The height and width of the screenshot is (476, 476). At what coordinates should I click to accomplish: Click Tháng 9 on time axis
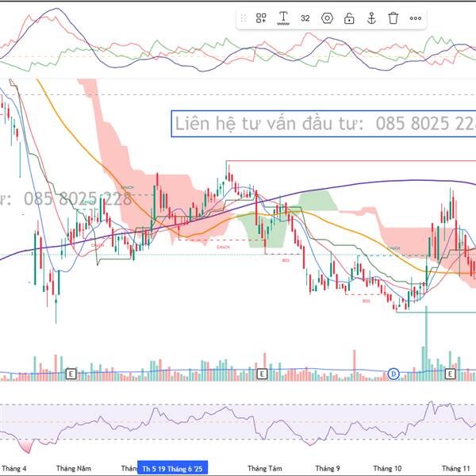(328, 468)
